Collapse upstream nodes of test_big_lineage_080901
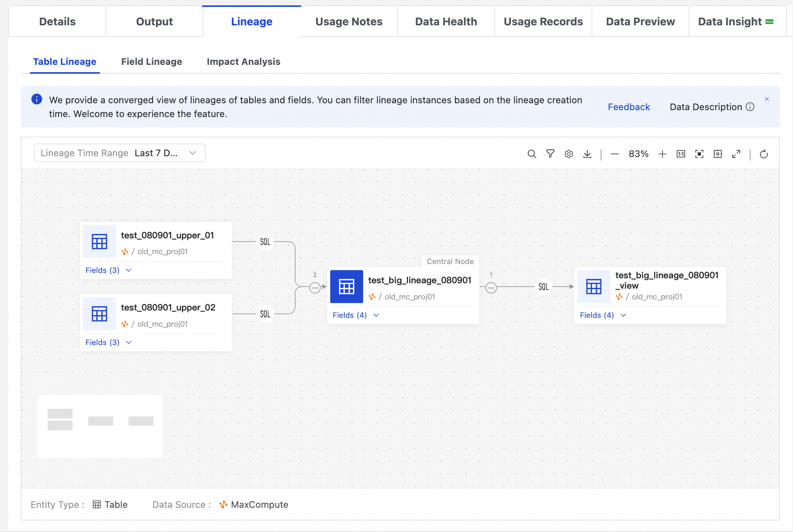The width and height of the screenshot is (793, 532). click(315, 287)
